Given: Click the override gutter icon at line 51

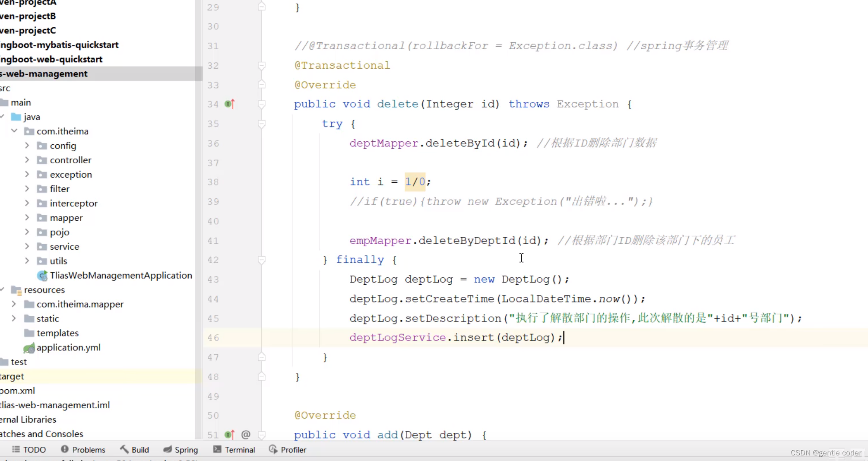Looking at the screenshot, I should click(x=229, y=435).
